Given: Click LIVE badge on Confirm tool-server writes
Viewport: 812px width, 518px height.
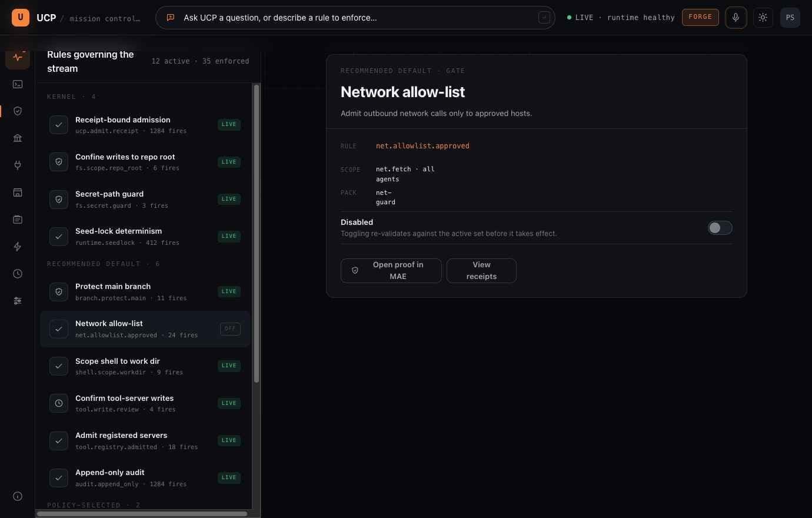Looking at the screenshot, I should tap(229, 403).
